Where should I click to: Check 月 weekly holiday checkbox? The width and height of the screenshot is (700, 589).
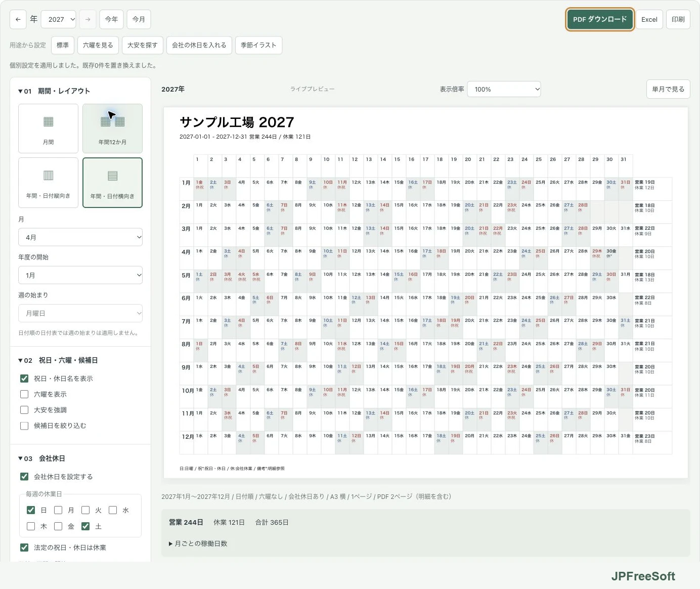point(58,510)
